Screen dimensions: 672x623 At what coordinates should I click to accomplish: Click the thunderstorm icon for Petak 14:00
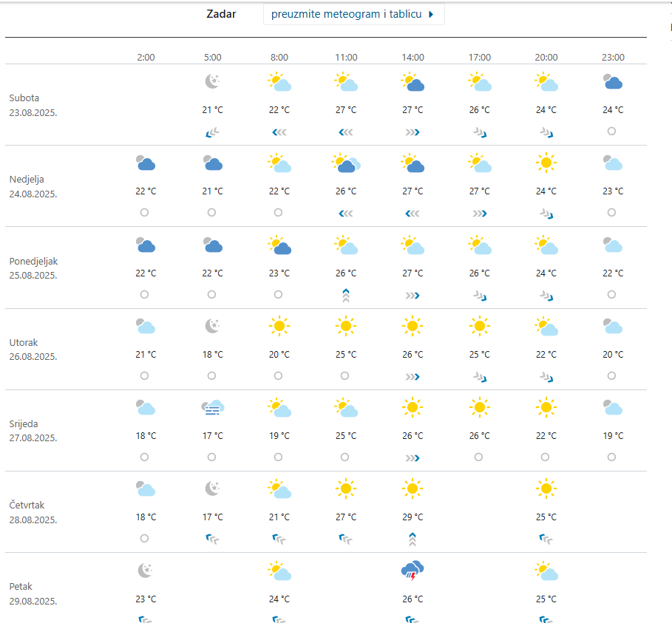pyautogui.click(x=413, y=570)
